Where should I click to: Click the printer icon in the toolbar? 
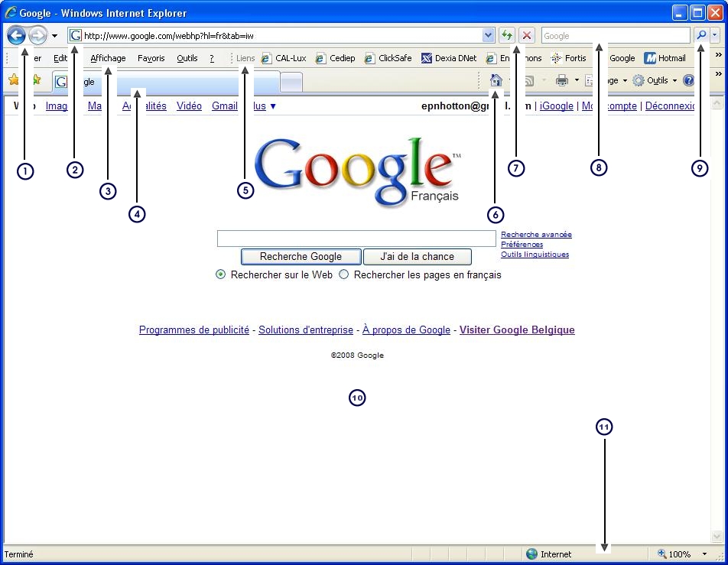point(562,80)
